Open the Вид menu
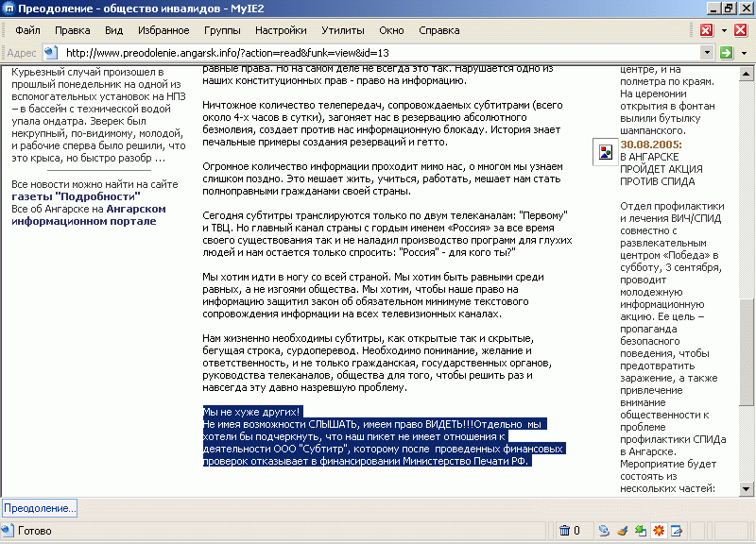The width and height of the screenshot is (756, 544). 113,30
